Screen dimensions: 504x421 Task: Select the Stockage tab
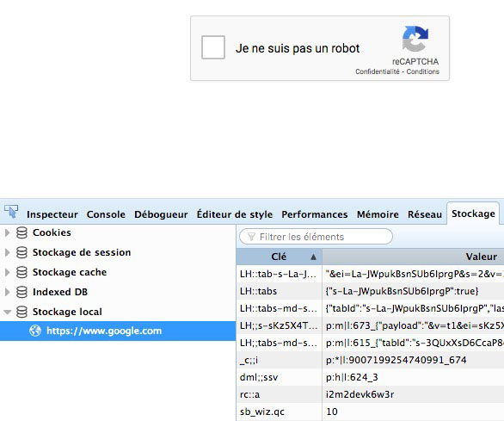point(473,214)
